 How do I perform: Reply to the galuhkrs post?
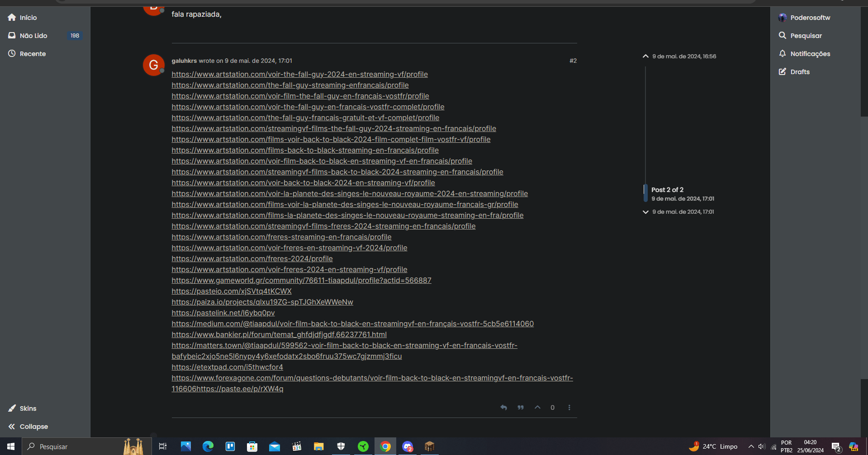503,408
